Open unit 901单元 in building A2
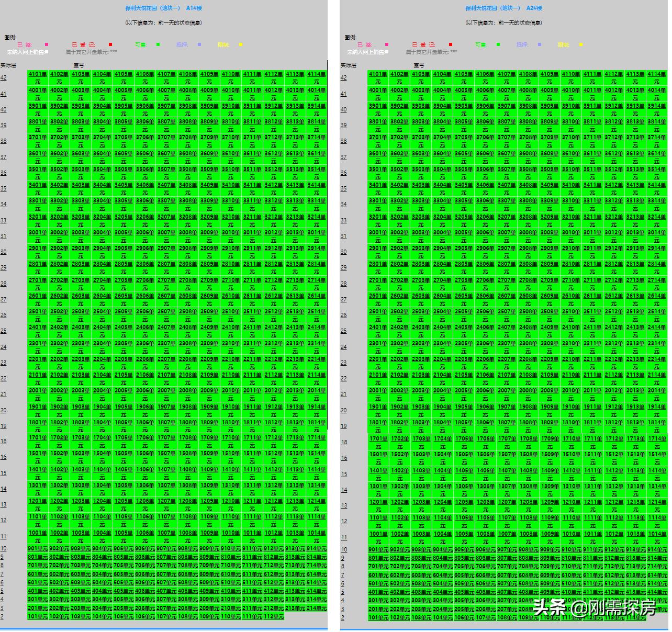The width and height of the screenshot is (672, 632). tap(378, 550)
